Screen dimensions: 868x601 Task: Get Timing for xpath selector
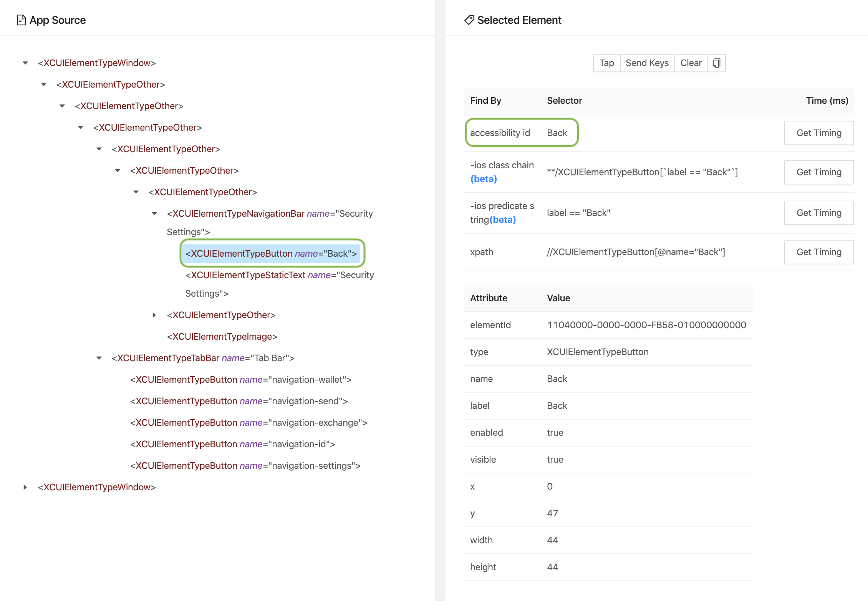pyautogui.click(x=818, y=252)
